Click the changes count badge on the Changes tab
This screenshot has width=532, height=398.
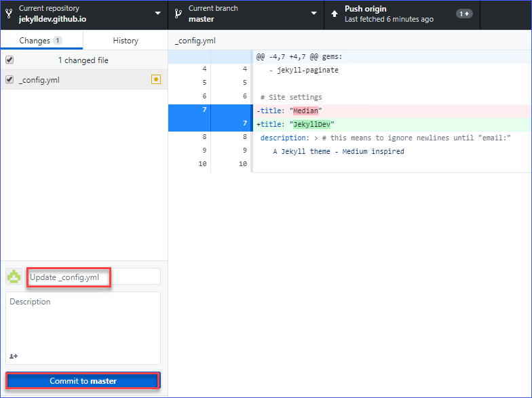pos(58,41)
